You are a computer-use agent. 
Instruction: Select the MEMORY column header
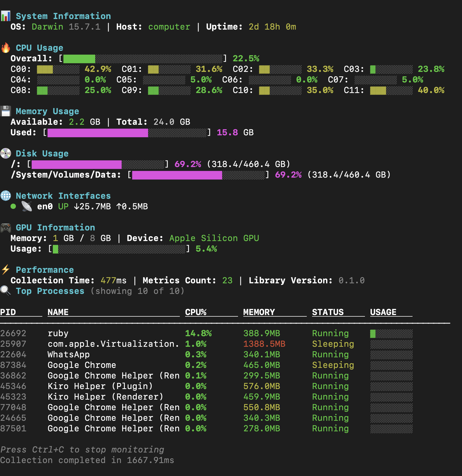259,312
